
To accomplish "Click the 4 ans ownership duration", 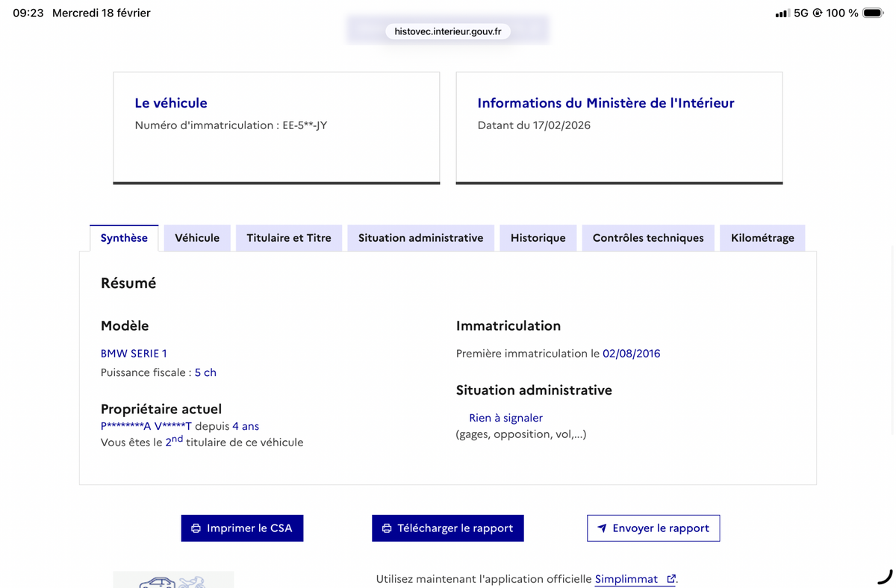I will 246,426.
